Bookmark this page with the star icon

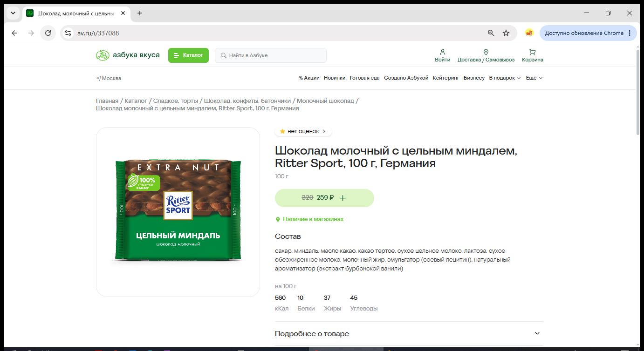point(506,33)
